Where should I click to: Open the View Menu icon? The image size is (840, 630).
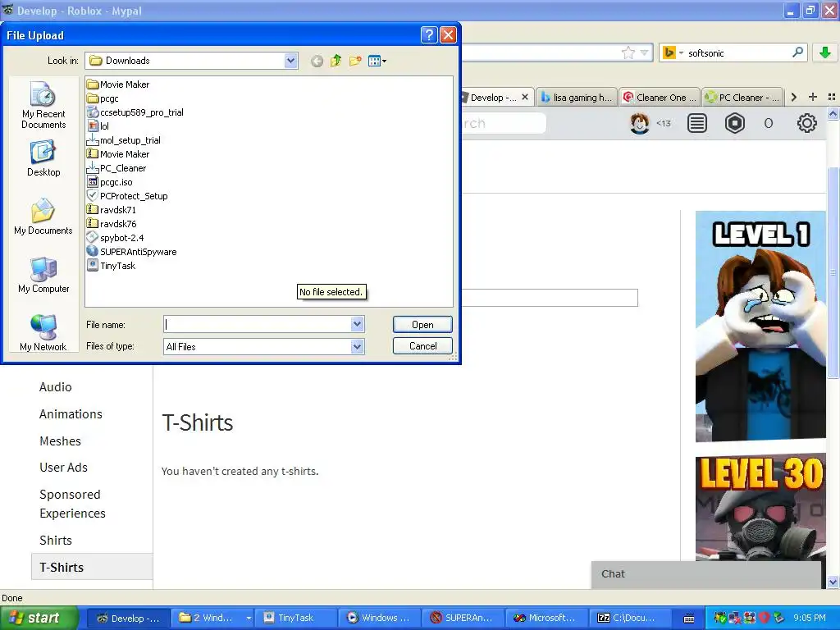click(377, 61)
